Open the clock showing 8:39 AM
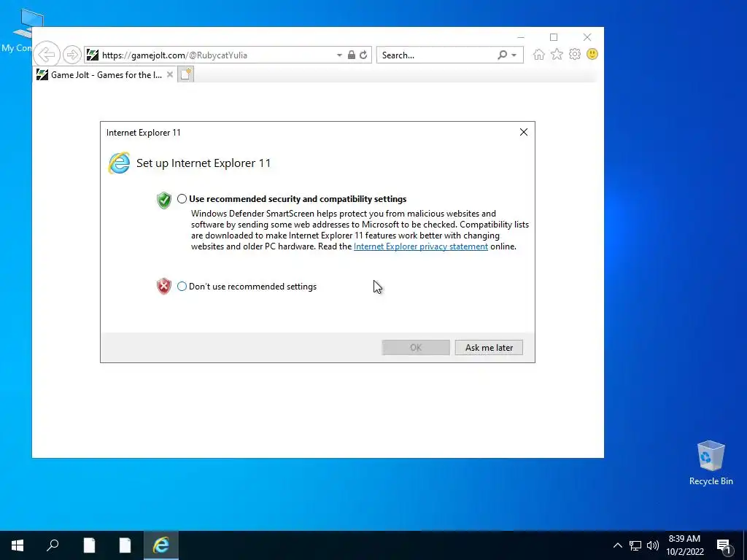 coord(684,545)
